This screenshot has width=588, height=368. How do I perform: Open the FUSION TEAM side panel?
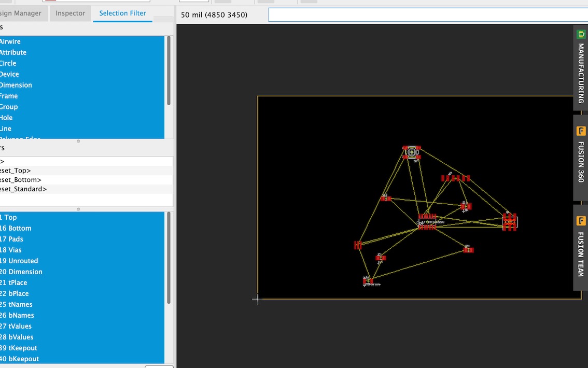click(x=581, y=247)
